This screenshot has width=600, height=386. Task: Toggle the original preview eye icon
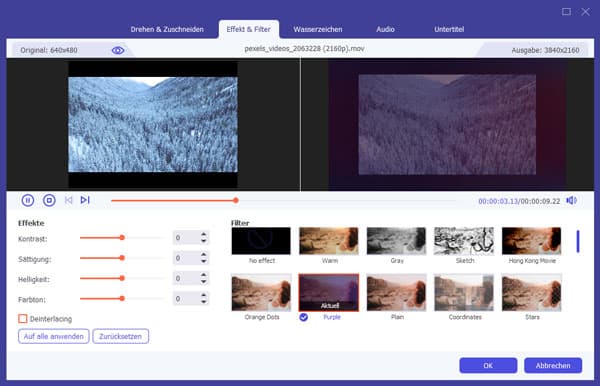(x=118, y=50)
